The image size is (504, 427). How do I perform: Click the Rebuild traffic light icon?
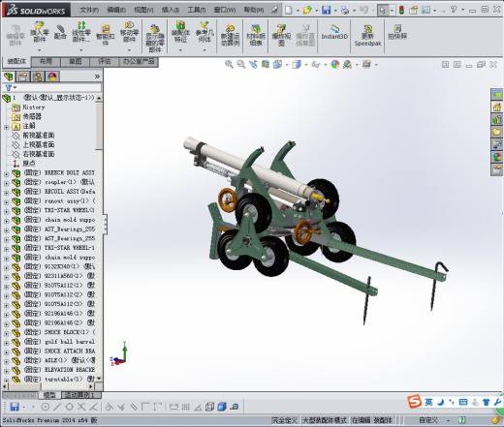click(x=401, y=10)
